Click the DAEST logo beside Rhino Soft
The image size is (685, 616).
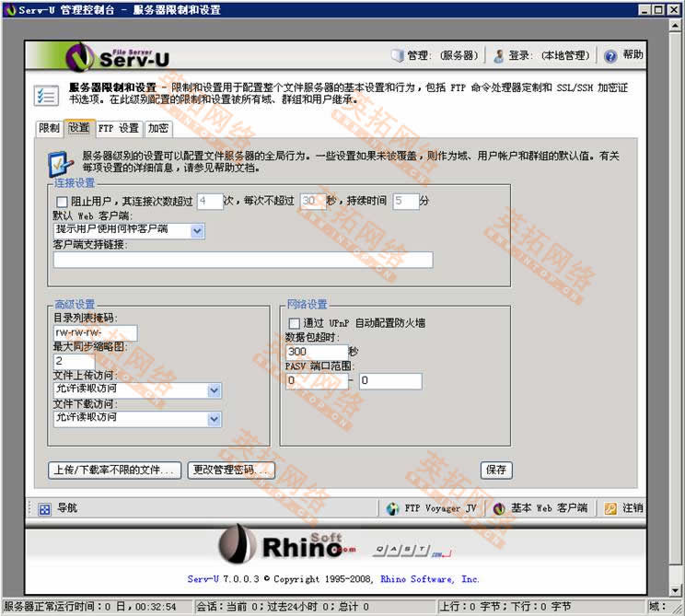coord(412,551)
